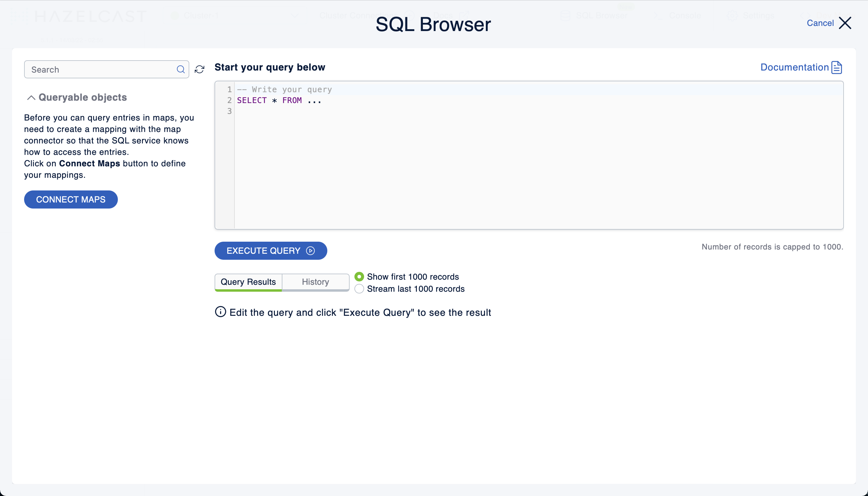Screen dimensions: 868x496
Task: Switch to the History tab
Action: click(315, 281)
